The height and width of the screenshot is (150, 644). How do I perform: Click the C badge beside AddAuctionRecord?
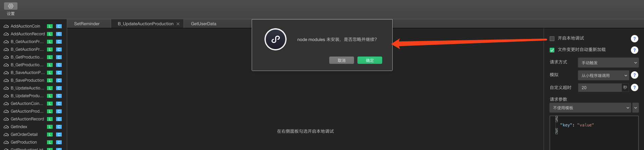pos(59,34)
